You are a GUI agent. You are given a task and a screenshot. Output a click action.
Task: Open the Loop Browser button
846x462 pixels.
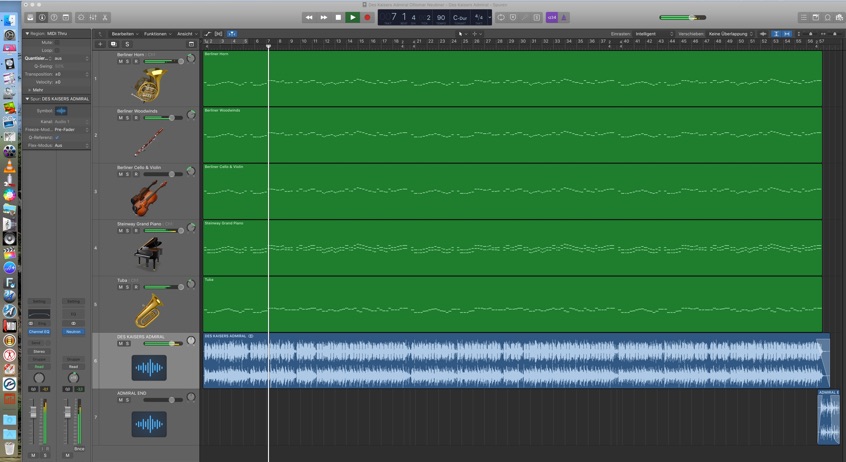coord(828,17)
